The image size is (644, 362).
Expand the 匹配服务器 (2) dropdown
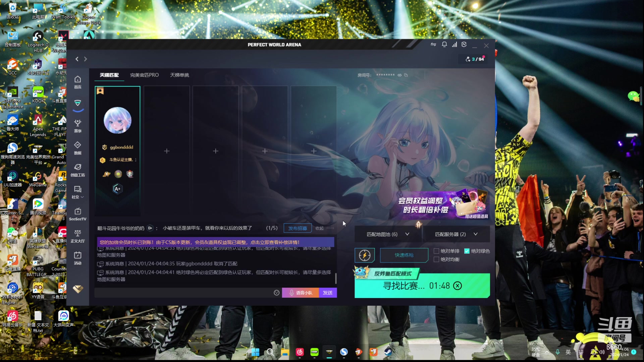pos(457,234)
